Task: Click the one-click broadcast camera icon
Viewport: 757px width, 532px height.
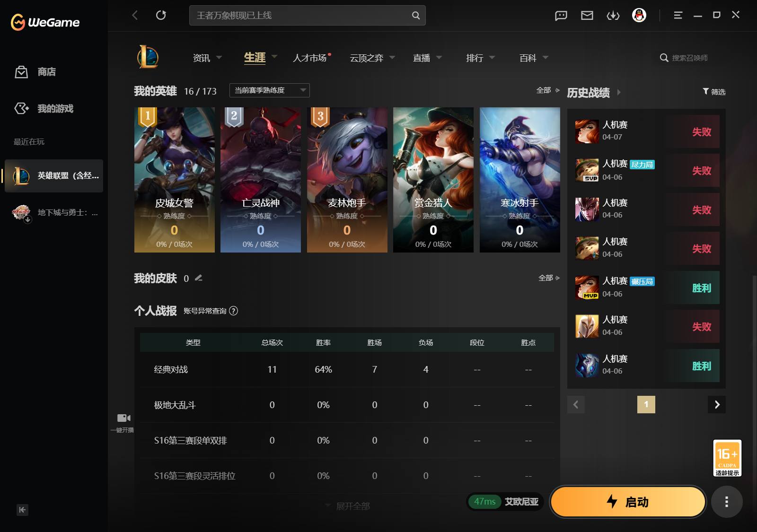Action: pos(123,418)
